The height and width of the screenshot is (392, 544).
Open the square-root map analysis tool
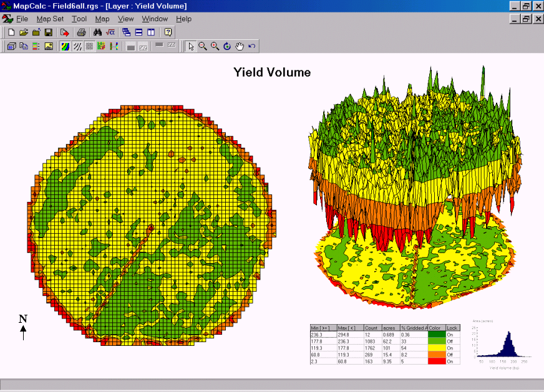[110, 32]
